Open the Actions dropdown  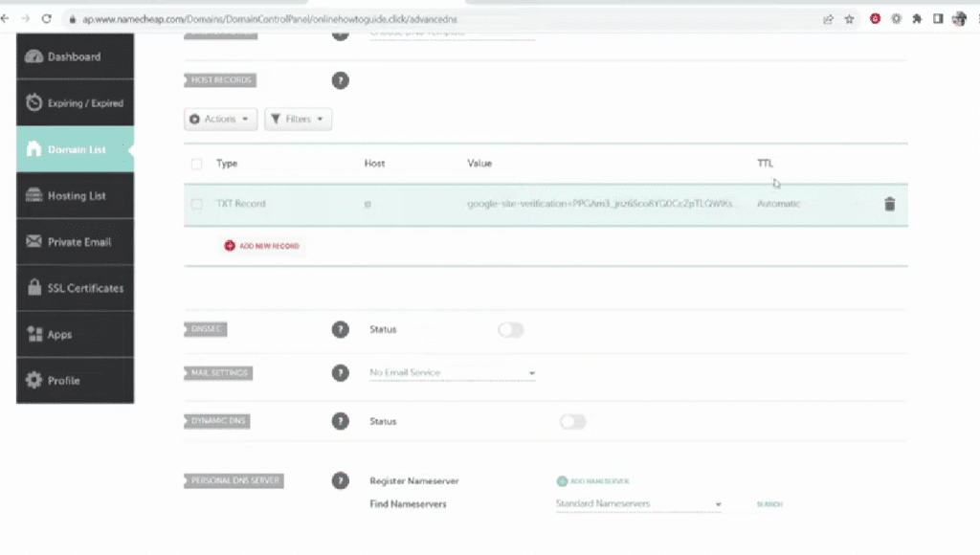pos(220,119)
